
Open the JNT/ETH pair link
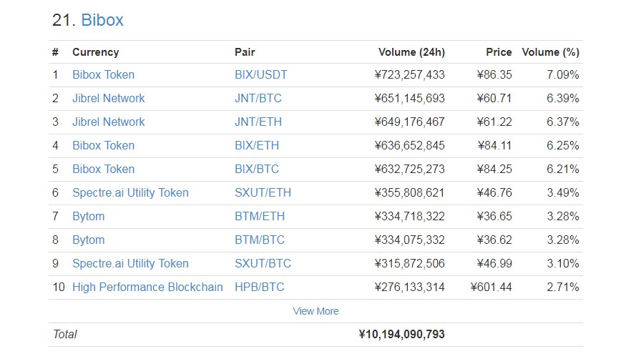[x=258, y=122]
